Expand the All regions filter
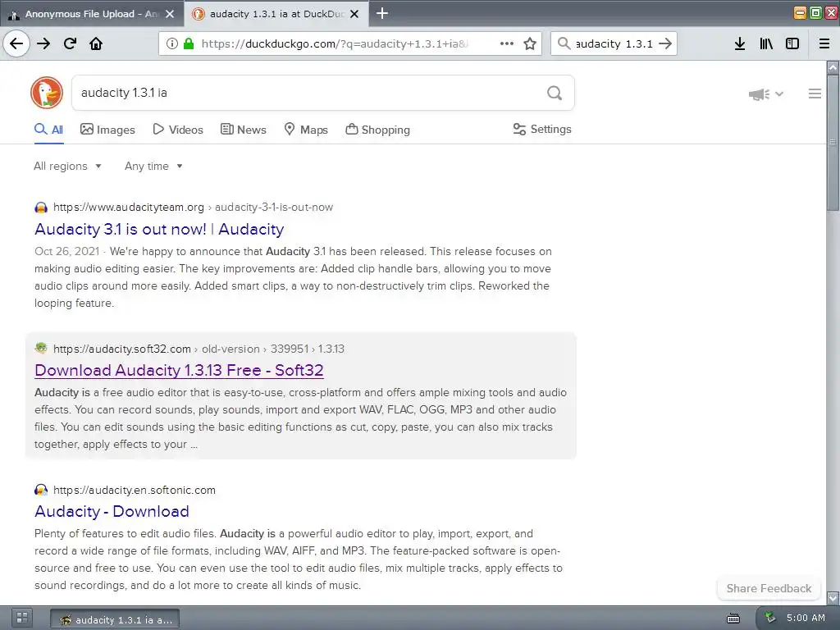 pyautogui.click(x=67, y=166)
